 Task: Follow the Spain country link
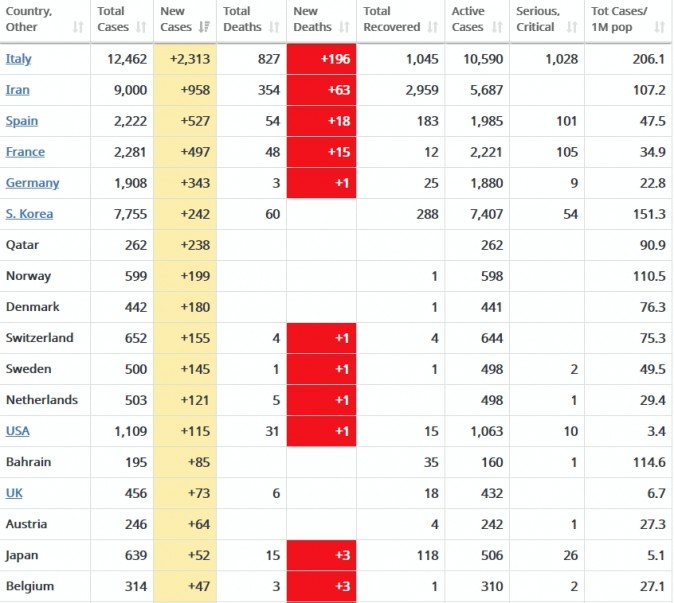[x=22, y=121]
